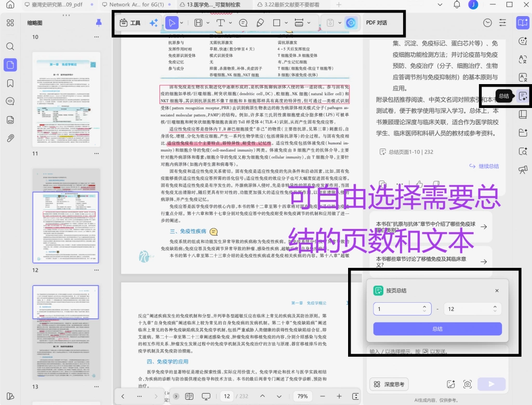Open the thumbnails grid icon in left sidebar
The height and width of the screenshot is (405, 532).
coord(10,23)
